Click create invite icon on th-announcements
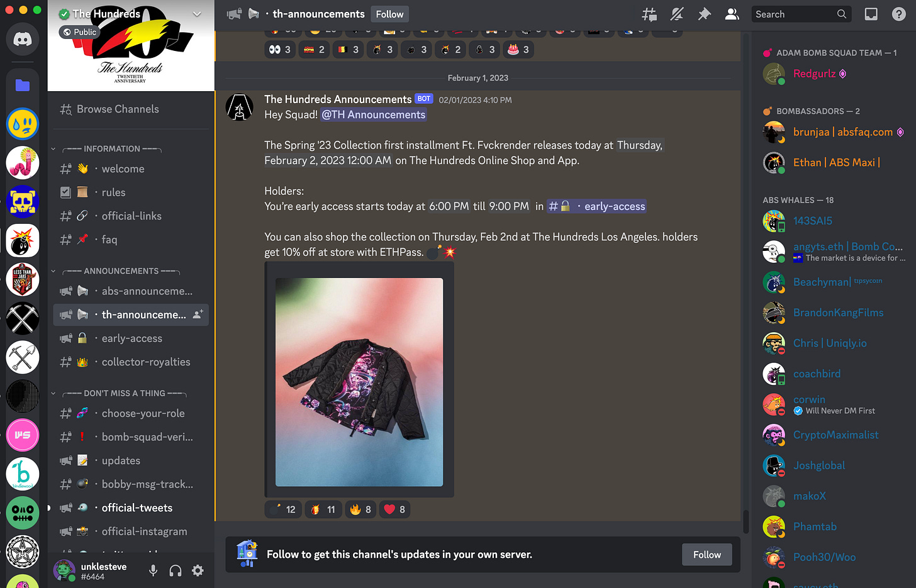916x588 pixels. point(198,314)
